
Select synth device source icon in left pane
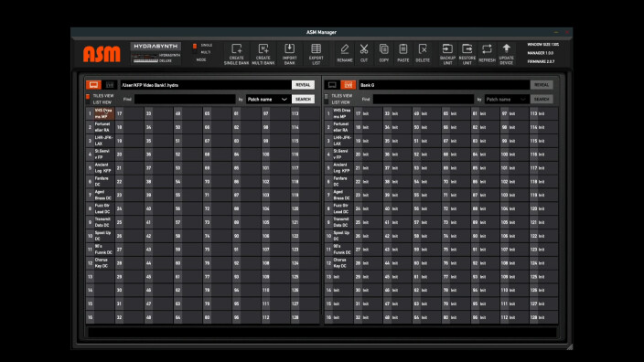pos(110,85)
